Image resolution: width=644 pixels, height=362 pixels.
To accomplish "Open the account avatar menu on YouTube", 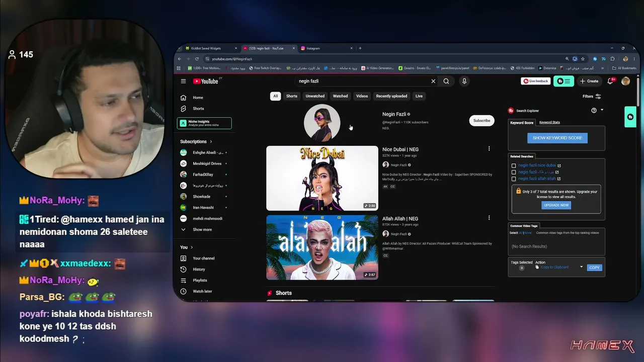I will [625, 81].
